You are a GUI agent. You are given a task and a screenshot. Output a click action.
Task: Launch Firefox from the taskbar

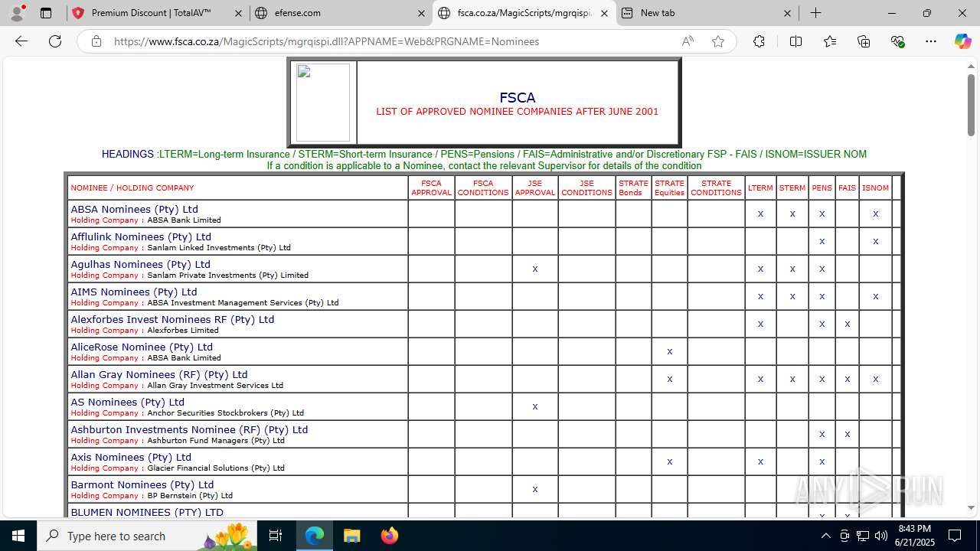(x=389, y=536)
